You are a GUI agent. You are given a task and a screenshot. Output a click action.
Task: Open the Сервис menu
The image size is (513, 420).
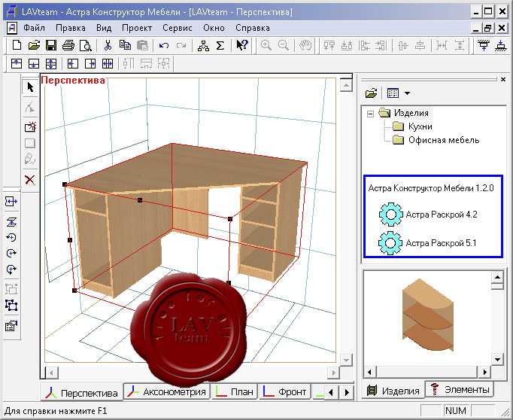coord(178,28)
